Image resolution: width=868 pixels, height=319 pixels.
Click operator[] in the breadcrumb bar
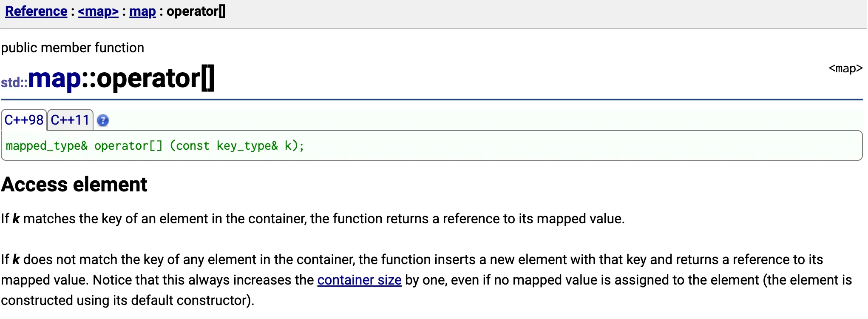click(196, 11)
